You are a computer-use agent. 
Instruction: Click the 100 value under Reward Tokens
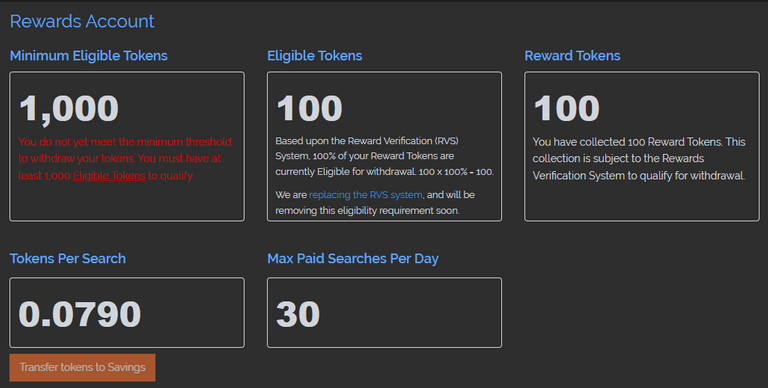click(566, 108)
